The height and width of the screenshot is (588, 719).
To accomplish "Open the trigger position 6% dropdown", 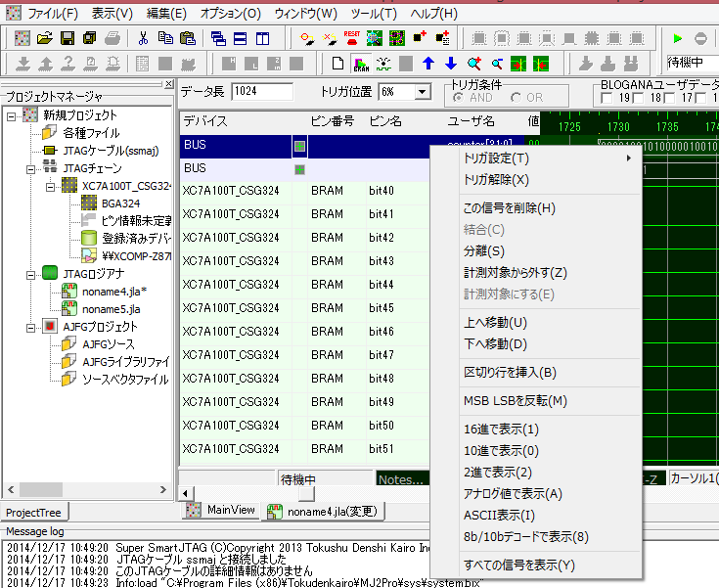I will 423,91.
